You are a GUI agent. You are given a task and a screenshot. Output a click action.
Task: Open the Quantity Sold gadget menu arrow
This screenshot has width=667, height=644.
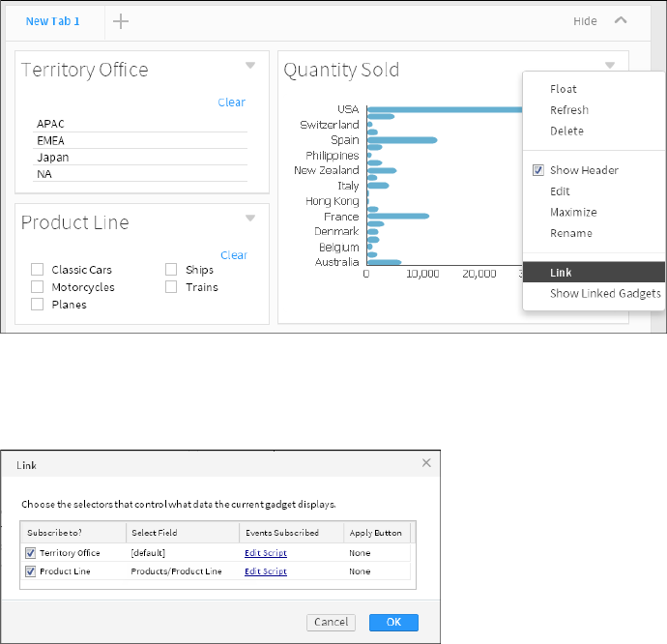610,66
